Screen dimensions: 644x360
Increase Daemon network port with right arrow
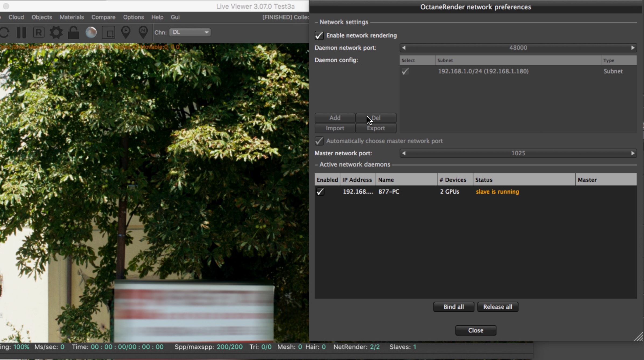click(x=633, y=48)
